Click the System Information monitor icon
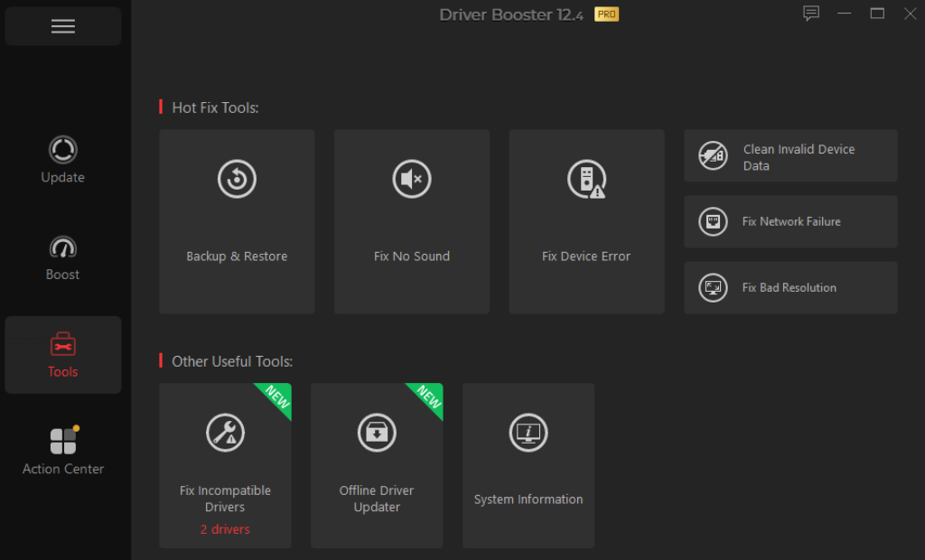Screen dimensions: 925x560 click(528, 433)
